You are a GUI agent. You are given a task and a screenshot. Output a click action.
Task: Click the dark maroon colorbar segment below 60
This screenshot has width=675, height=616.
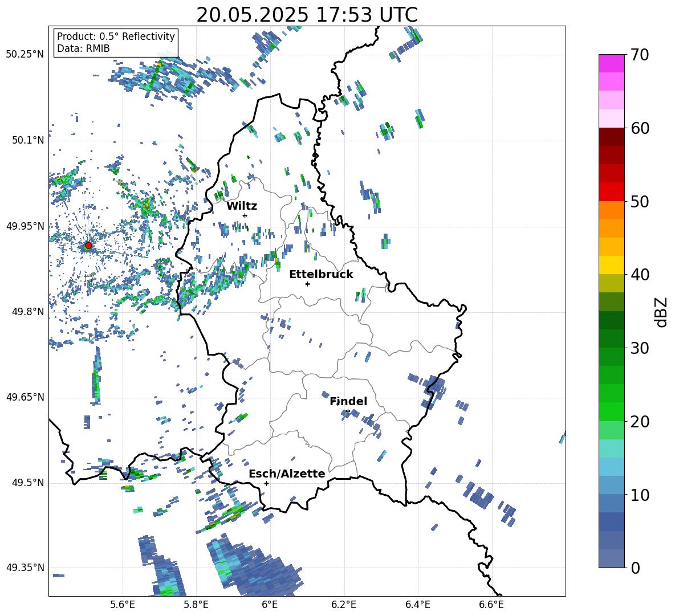point(611,137)
